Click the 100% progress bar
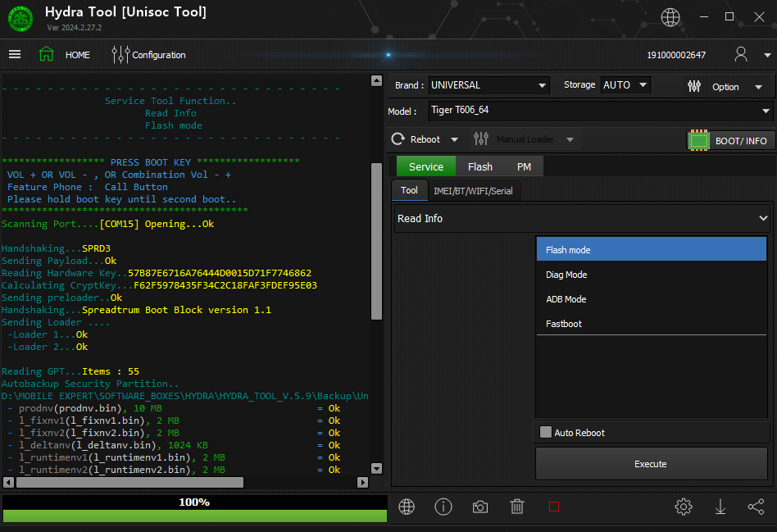Image resolution: width=777 pixels, height=532 pixels. [x=195, y=509]
